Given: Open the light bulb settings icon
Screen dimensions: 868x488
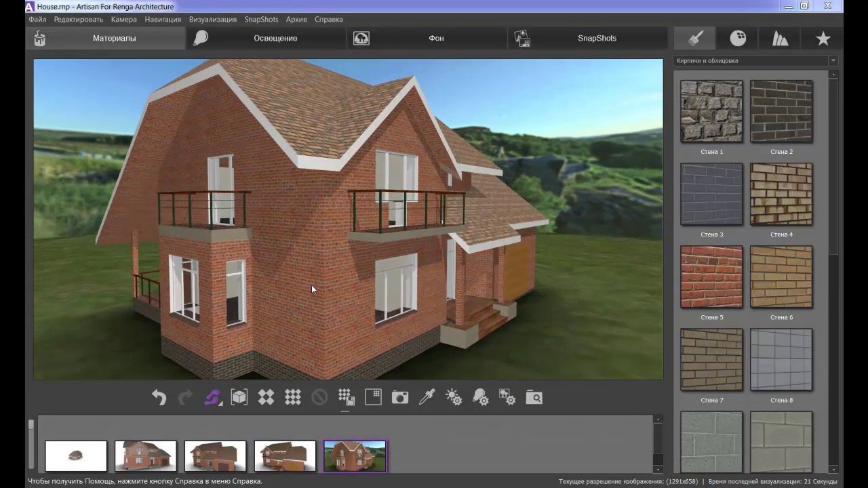Looking at the screenshot, I should tap(480, 397).
